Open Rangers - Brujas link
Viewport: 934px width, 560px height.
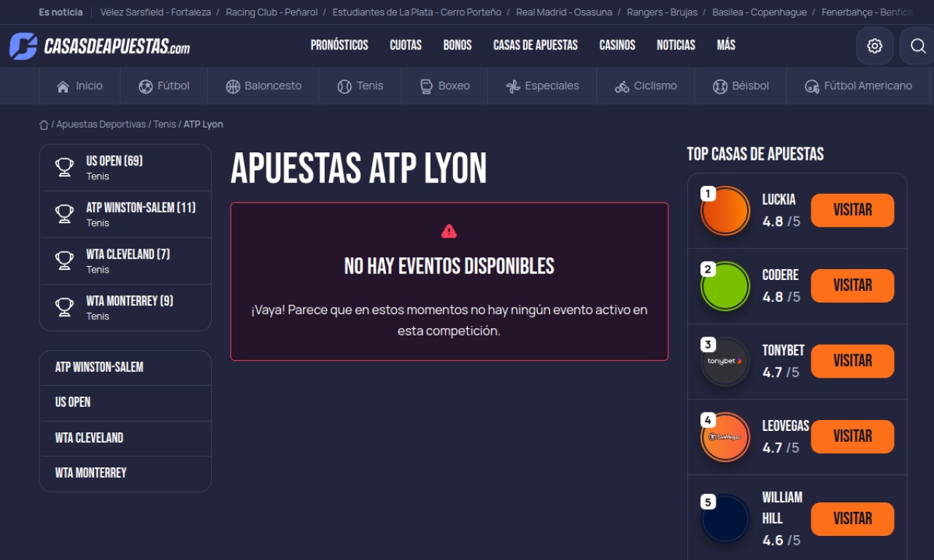(x=662, y=12)
